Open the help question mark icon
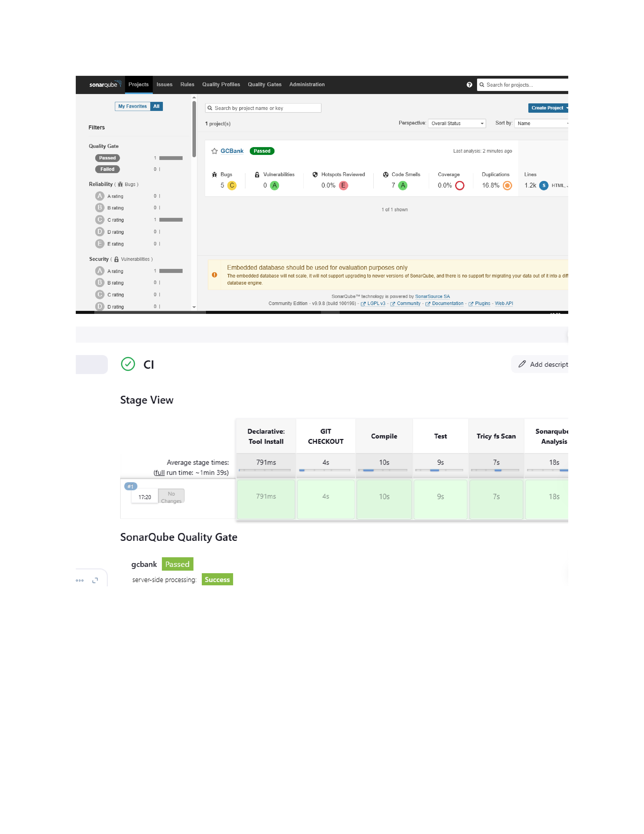This screenshot has height=834, width=644. coord(469,85)
